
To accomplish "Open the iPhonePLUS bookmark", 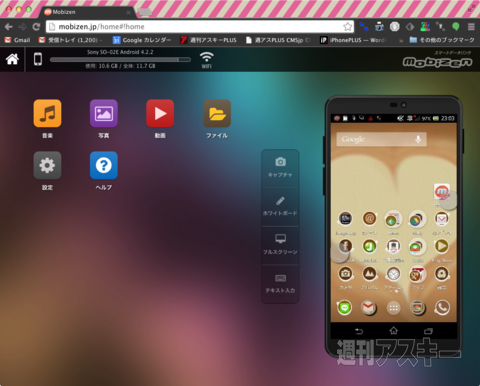I will click(353, 40).
